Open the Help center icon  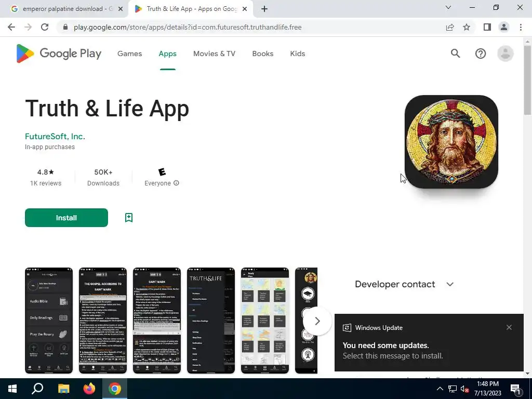click(481, 54)
